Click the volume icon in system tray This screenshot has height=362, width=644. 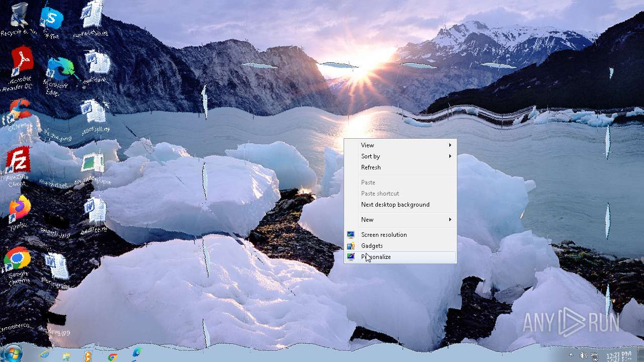[x=584, y=355]
